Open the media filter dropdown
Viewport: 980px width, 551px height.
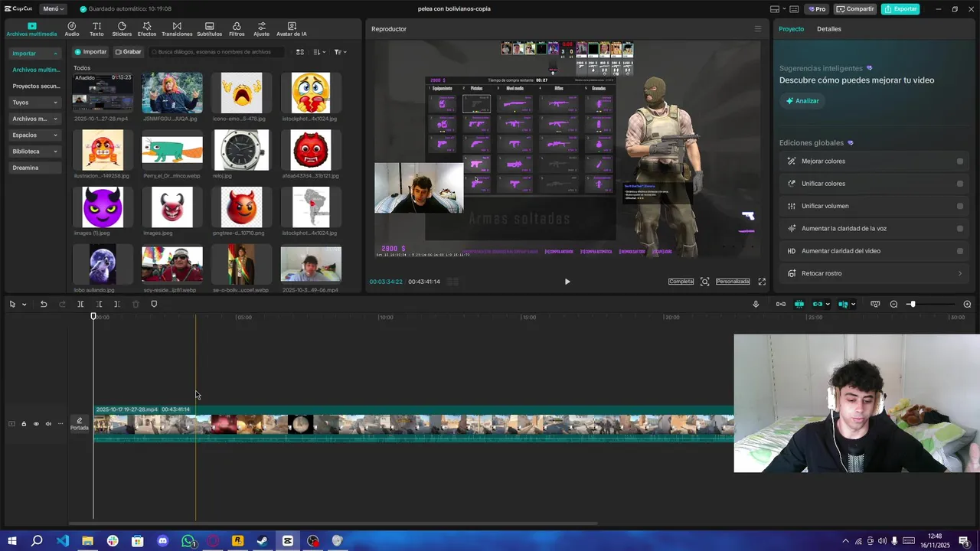pyautogui.click(x=340, y=52)
